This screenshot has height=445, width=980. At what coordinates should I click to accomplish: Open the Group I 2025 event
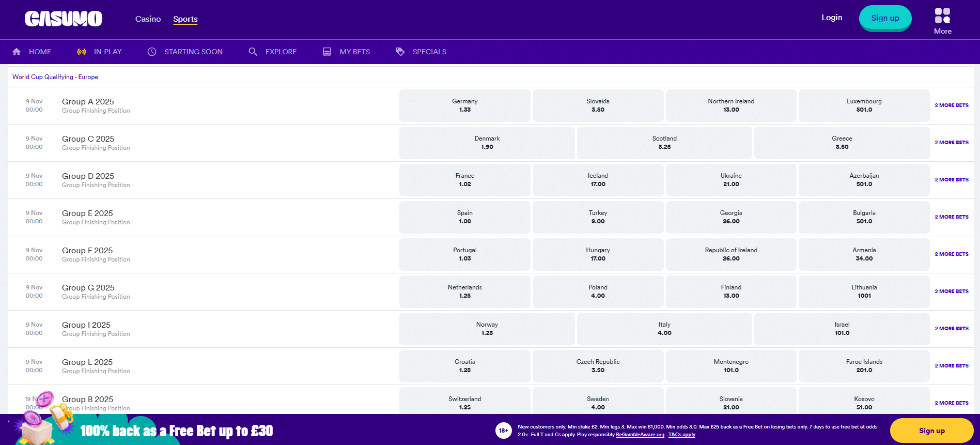(x=86, y=325)
